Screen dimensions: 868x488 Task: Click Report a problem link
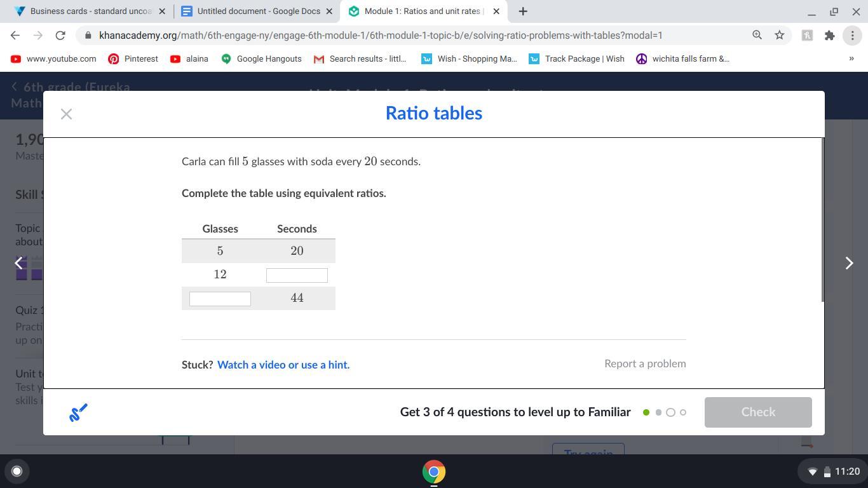[x=645, y=363]
